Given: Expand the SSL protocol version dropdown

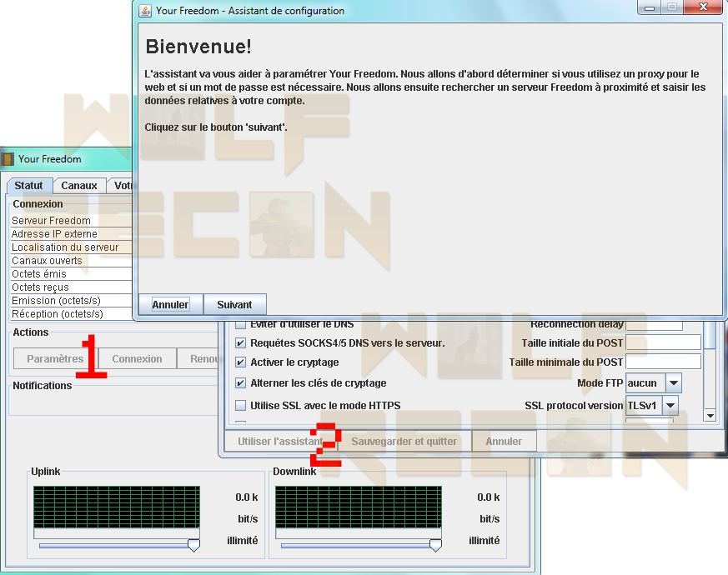Looking at the screenshot, I should [x=670, y=405].
